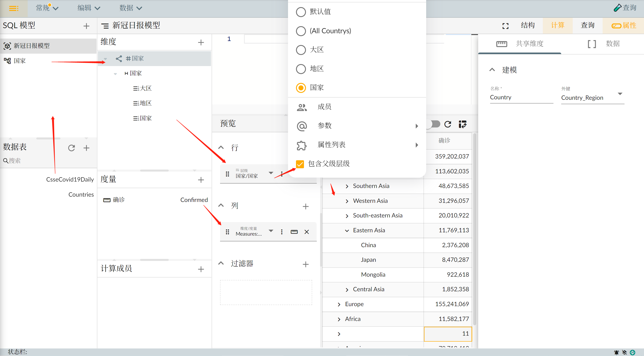Open the 外键 Country_Region dropdown
The width and height of the screenshot is (644, 356).
620,94
